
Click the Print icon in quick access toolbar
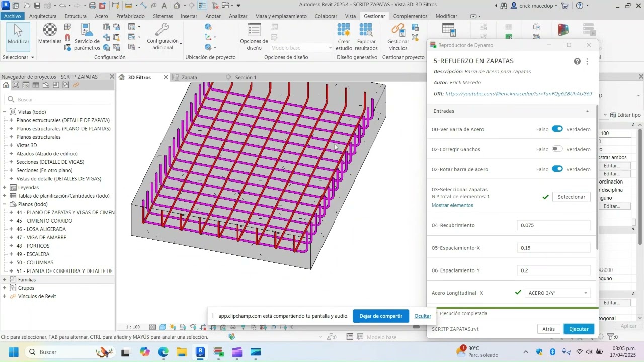pos(93,6)
